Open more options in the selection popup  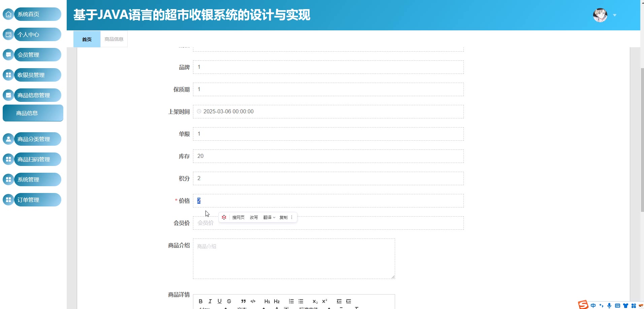[x=292, y=217]
